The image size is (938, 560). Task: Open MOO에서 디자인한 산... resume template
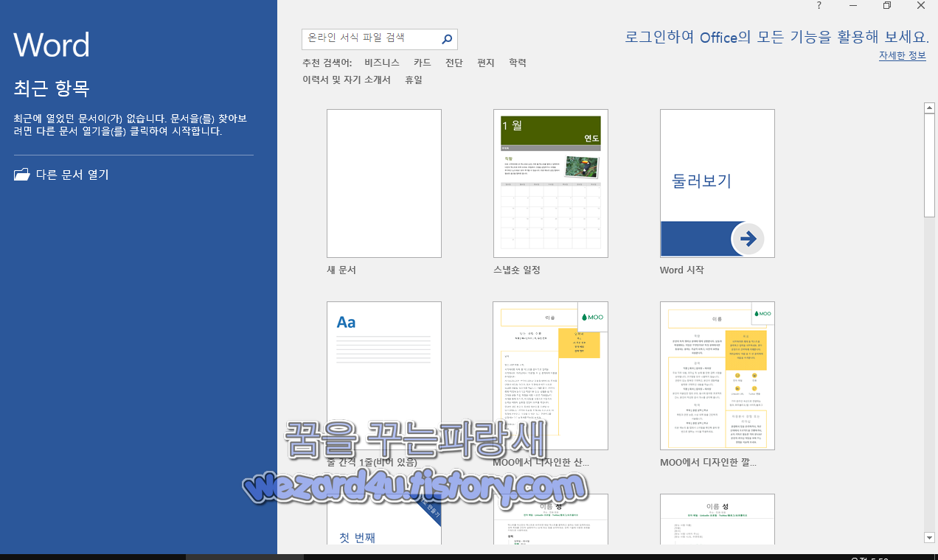(551, 376)
